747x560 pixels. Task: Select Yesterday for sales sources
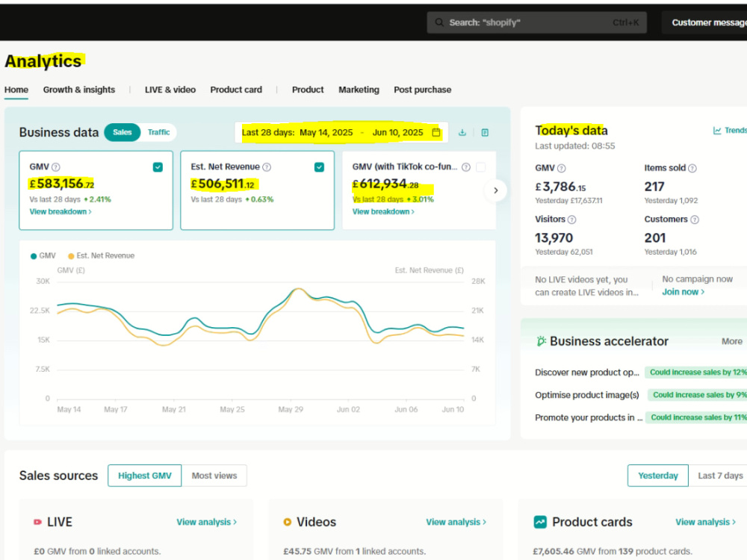(658, 476)
